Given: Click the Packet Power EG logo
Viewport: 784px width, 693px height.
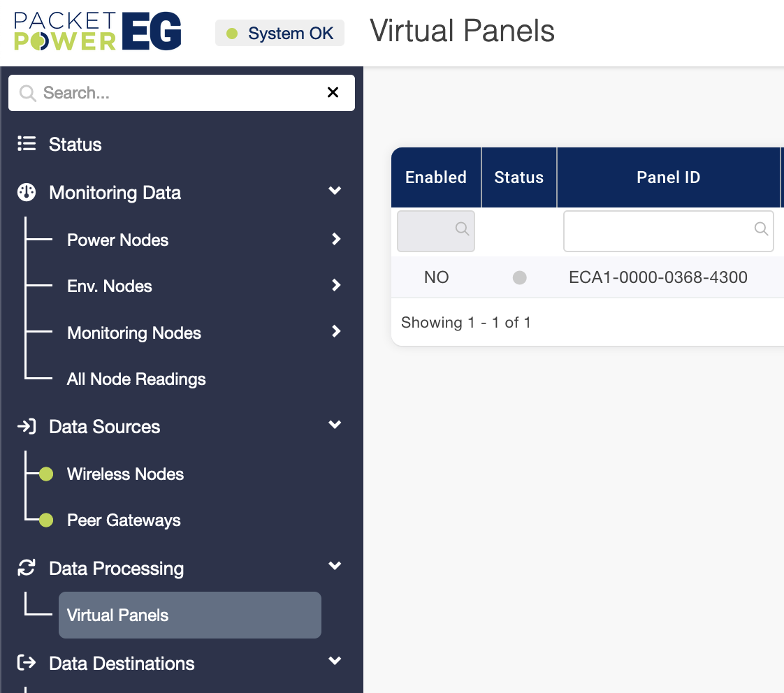Looking at the screenshot, I should click(98, 33).
